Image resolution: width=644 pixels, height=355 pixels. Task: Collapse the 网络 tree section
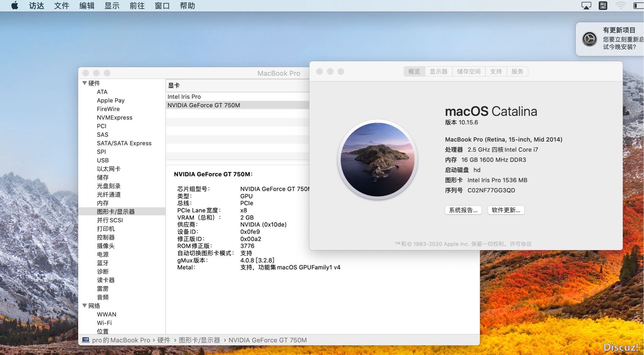pos(84,306)
